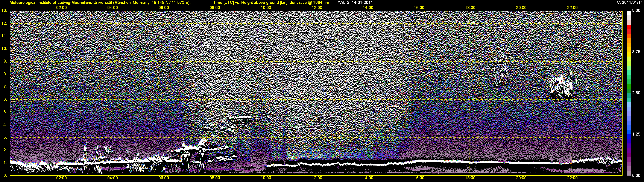Viewport: 644px width, 182px height.
Task: Click the 2 km height axis label
Action: pos(5,150)
